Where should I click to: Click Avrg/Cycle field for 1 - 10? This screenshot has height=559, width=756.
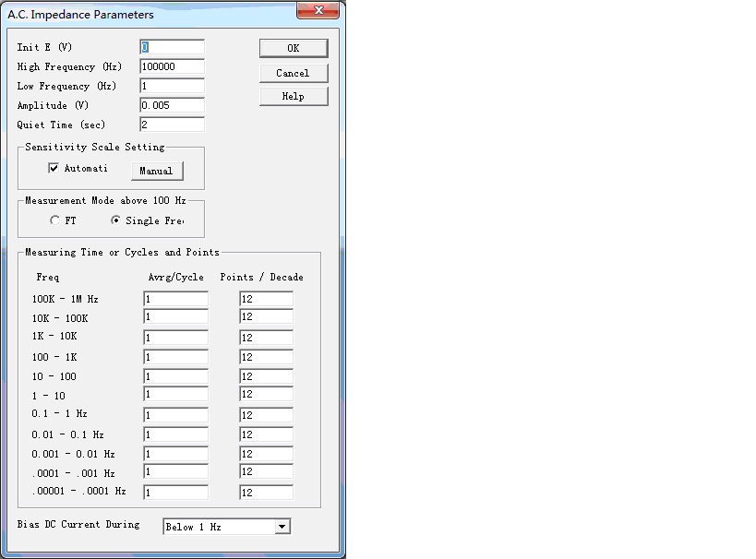176,394
